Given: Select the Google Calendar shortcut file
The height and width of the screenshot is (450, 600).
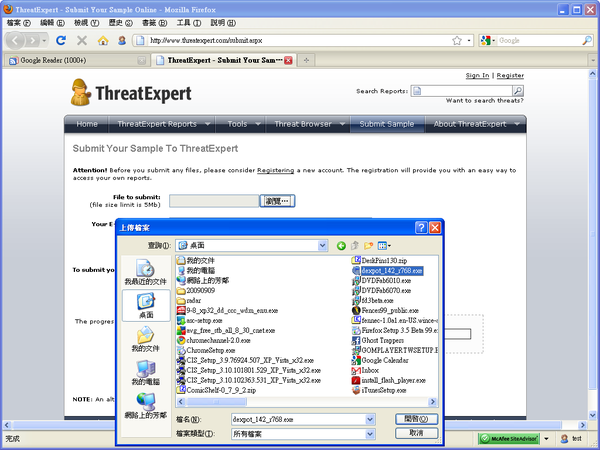Looking at the screenshot, I should (380, 360).
